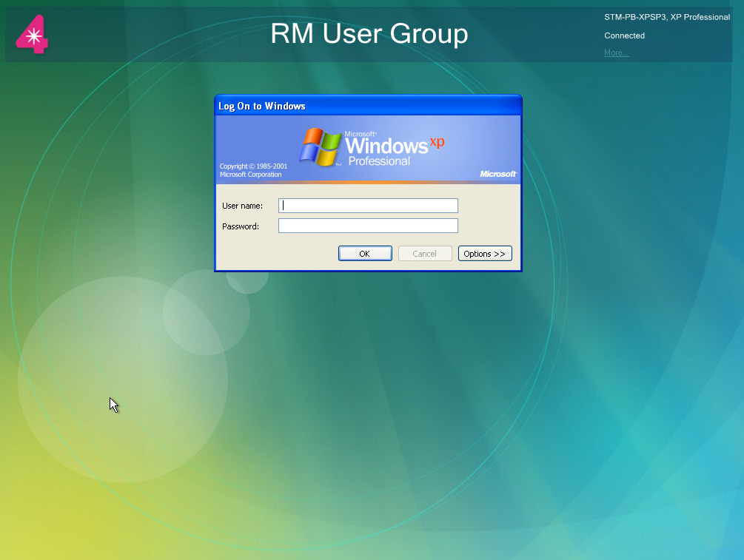Click the STM-PB-XPSP3, XP Professional text
Screen dimensions: 744x560
667,17
